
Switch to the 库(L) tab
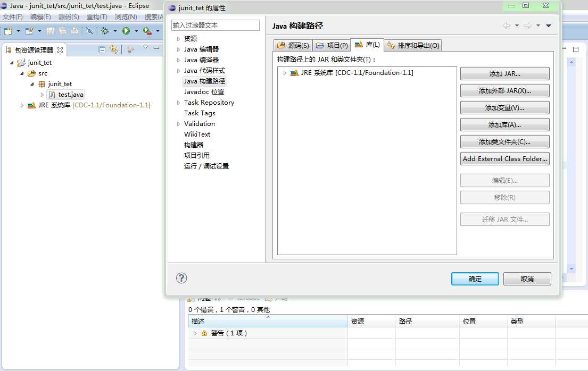[367, 45]
